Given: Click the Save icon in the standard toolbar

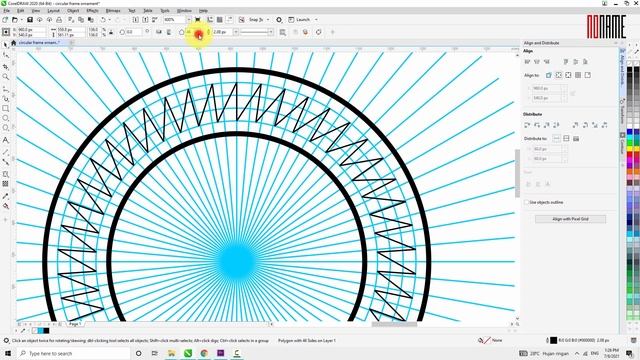Looking at the screenshot, I should pos(30,20).
